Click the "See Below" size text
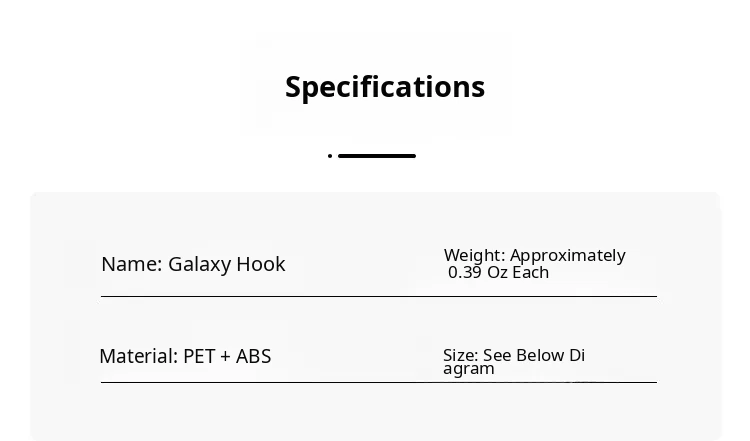 pyautogui.click(x=524, y=355)
